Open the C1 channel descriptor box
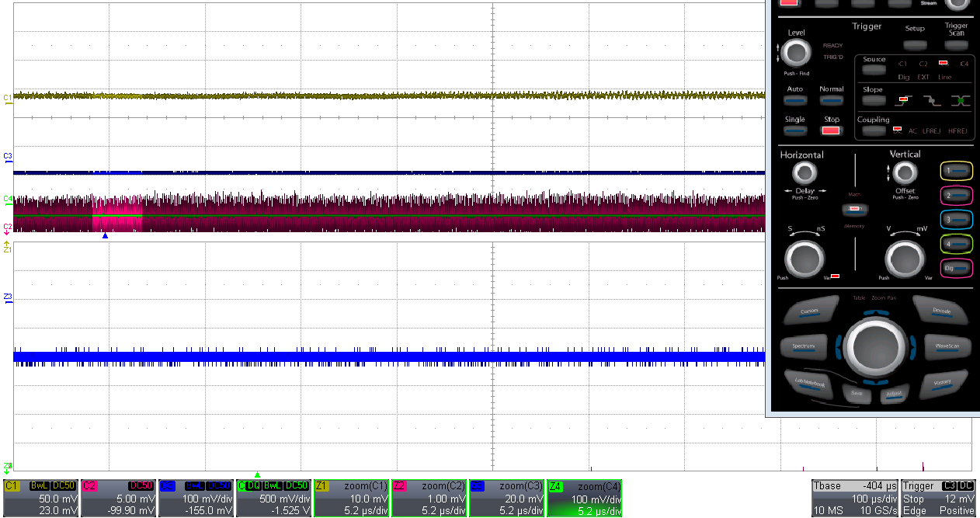 (40, 498)
